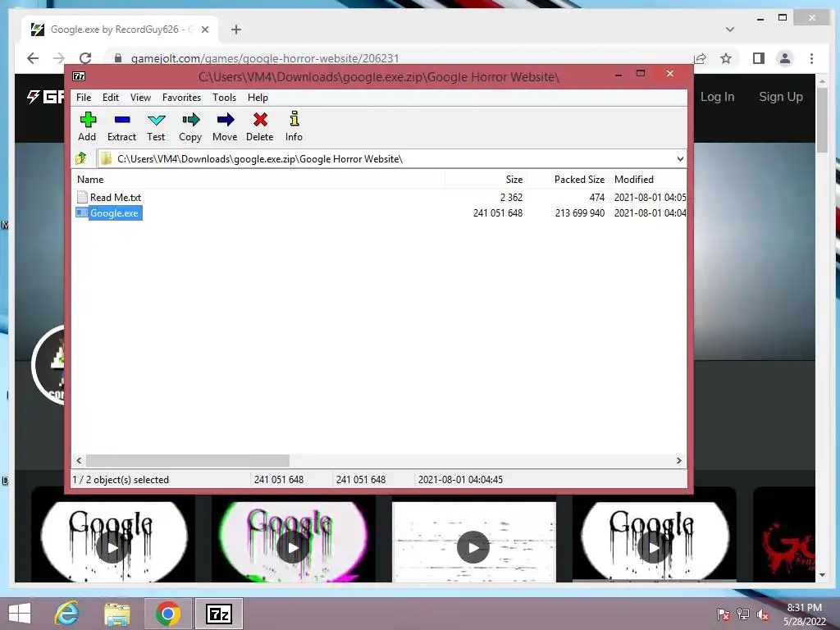
Task: Select the Read Me.txt file
Action: click(115, 198)
